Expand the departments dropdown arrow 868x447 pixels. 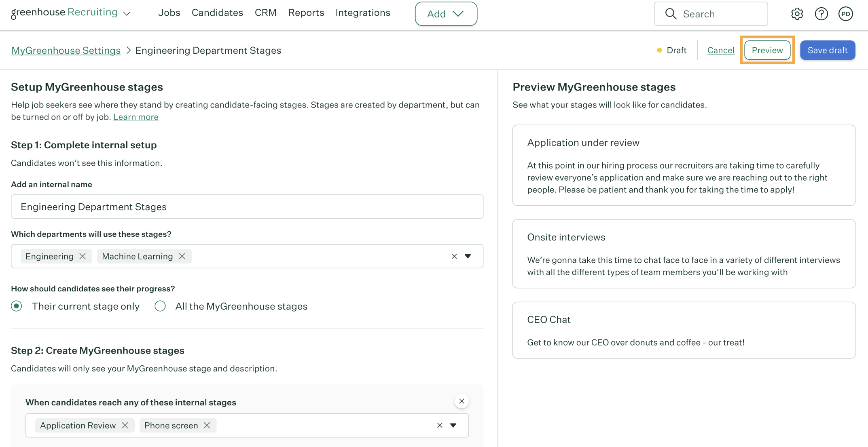click(468, 256)
